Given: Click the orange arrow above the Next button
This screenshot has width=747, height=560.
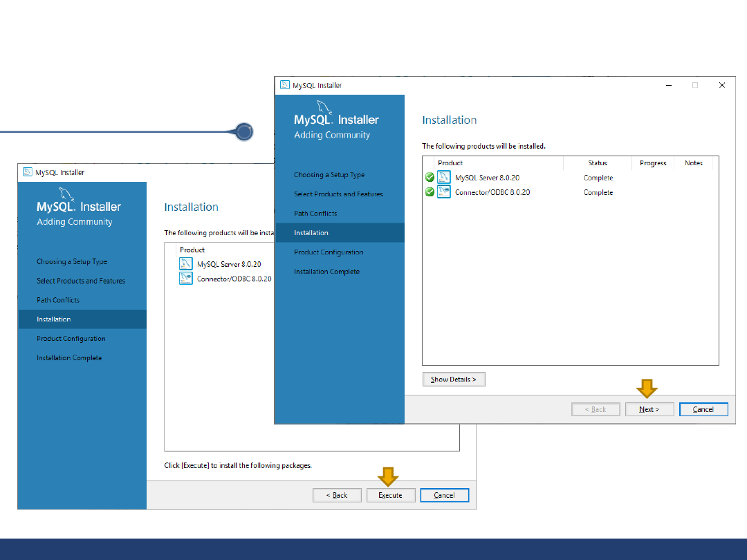Looking at the screenshot, I should point(647,389).
